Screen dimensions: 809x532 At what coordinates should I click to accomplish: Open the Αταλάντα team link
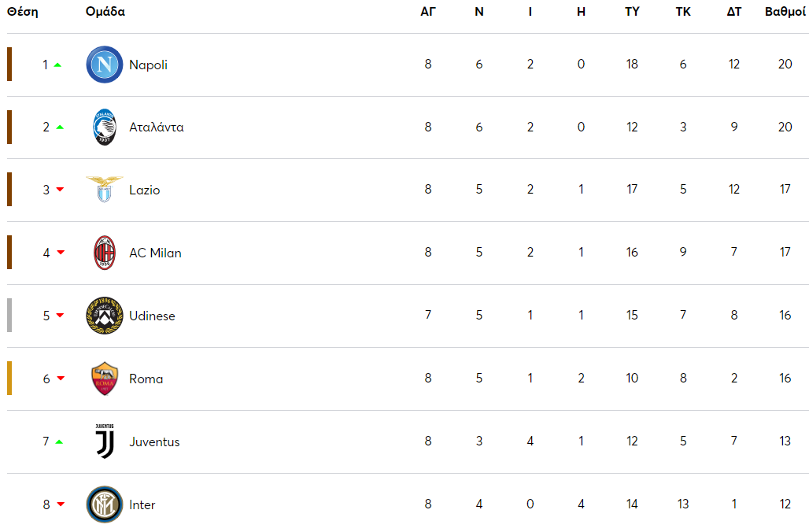[157, 127]
